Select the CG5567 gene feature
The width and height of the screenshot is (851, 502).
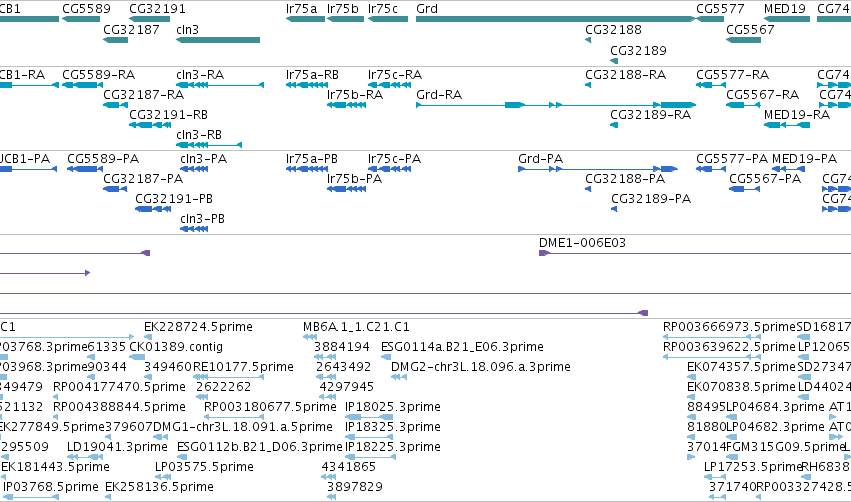[x=744, y=40]
